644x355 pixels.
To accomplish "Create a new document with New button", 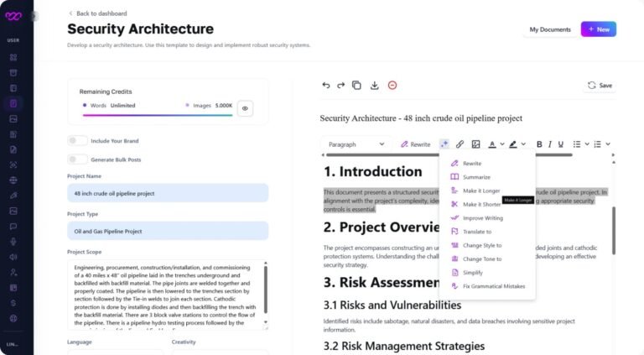I will tap(599, 29).
